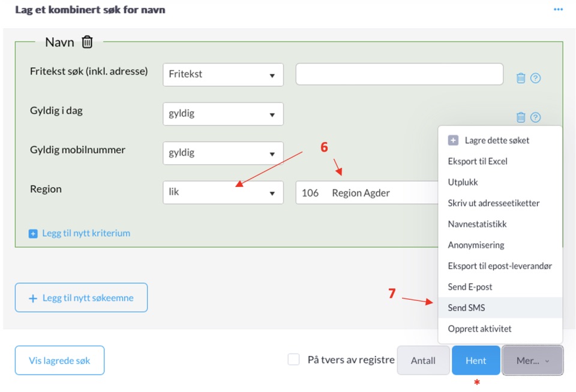Click the free text search input field
Screen dimensions: 576x392
point(400,74)
